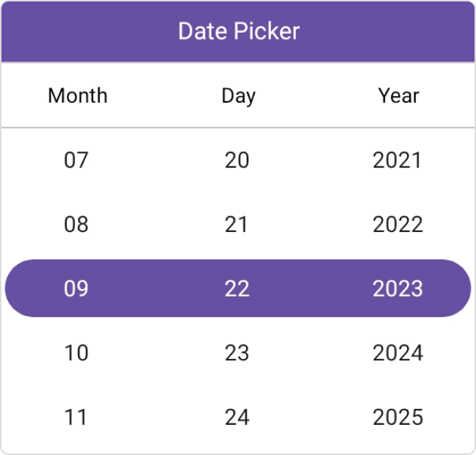
Task: Click the Date Picker title bar
Action: [x=238, y=32]
